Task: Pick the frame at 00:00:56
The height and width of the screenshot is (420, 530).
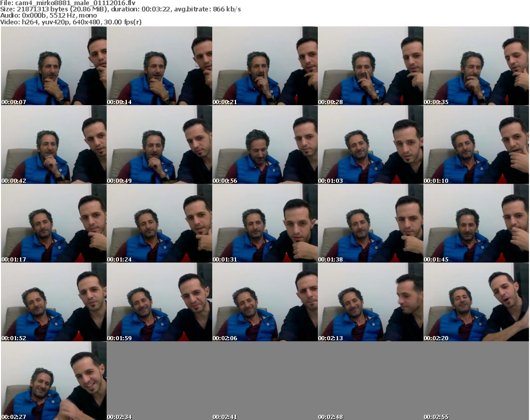Action: click(x=265, y=144)
